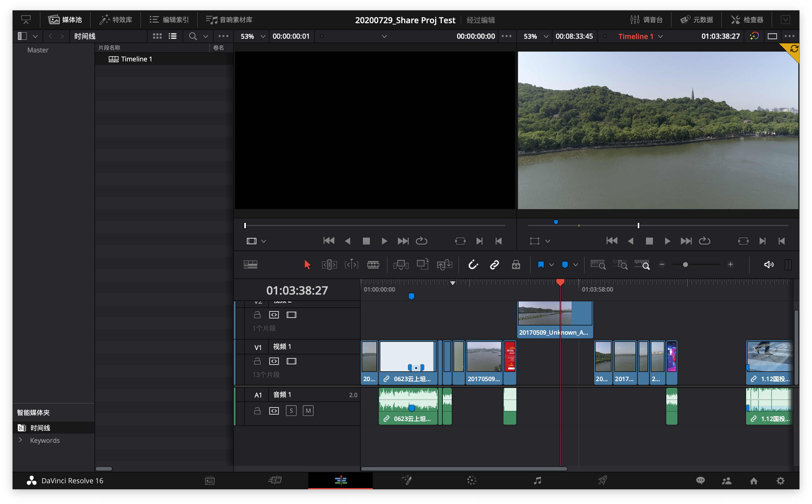Select the Master bin

pos(38,50)
